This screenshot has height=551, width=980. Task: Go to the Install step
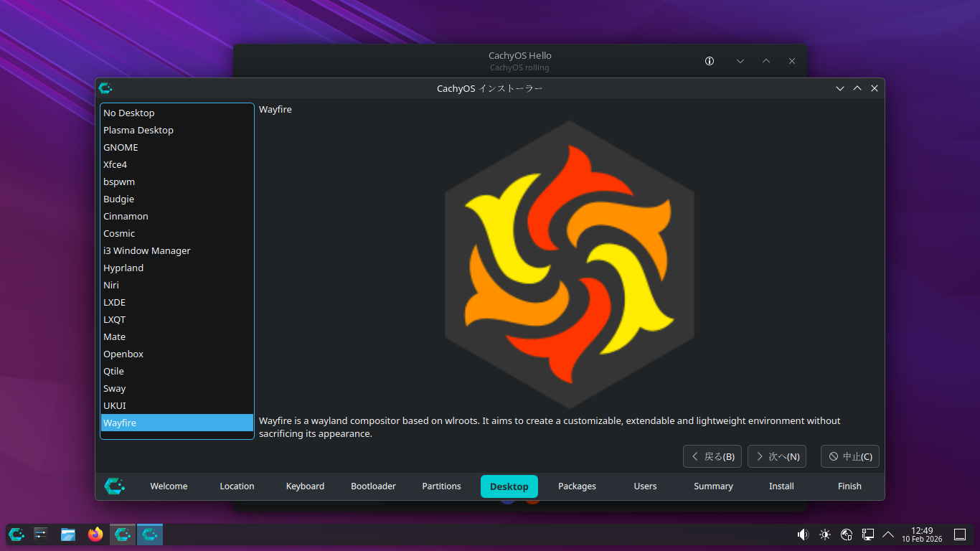[x=781, y=486]
